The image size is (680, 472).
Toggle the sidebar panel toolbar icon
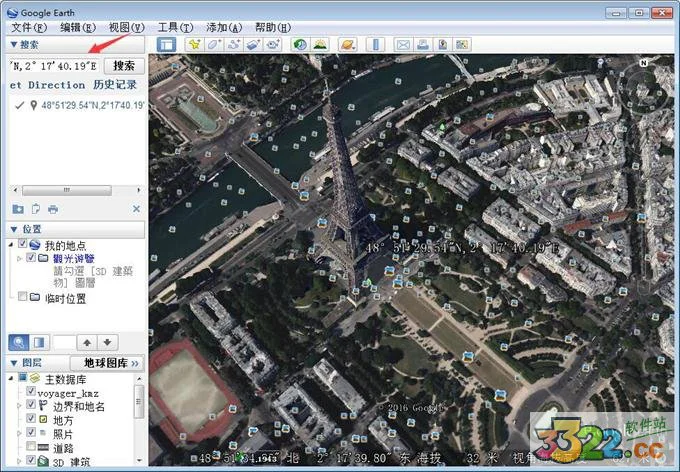pyautogui.click(x=166, y=44)
